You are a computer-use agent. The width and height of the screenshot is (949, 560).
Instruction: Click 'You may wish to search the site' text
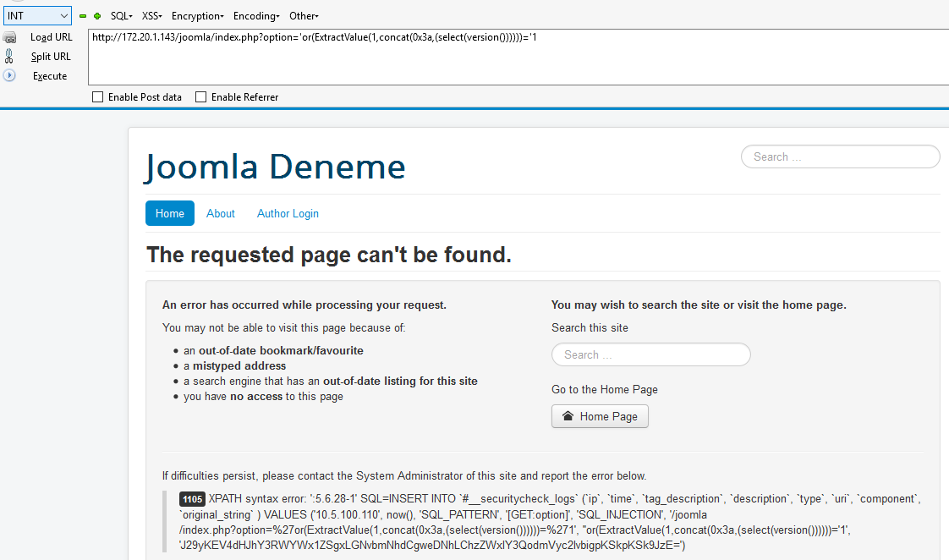(x=699, y=305)
